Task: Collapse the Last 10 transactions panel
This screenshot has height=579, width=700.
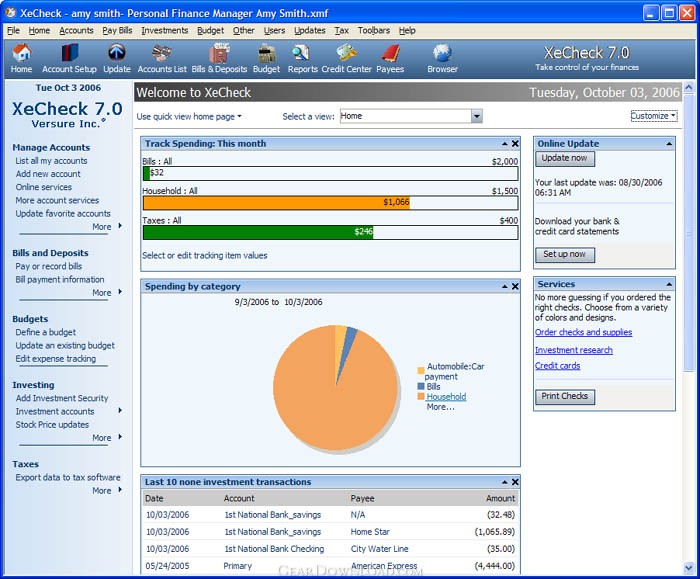Action: pyautogui.click(x=504, y=482)
